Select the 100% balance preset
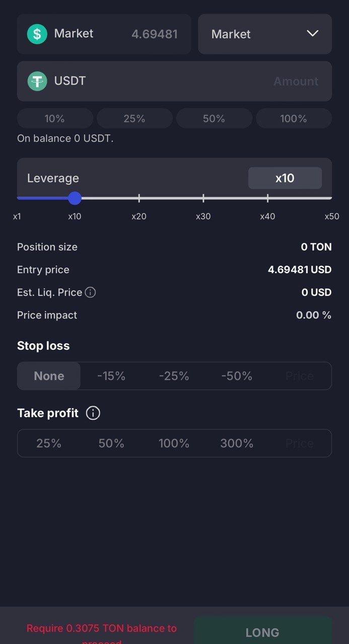This screenshot has height=644, width=349. click(294, 118)
